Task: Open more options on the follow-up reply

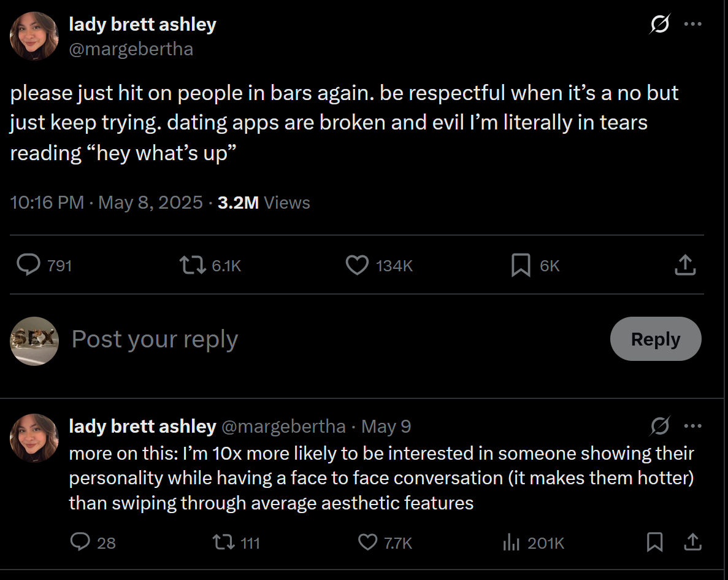Action: [x=692, y=426]
